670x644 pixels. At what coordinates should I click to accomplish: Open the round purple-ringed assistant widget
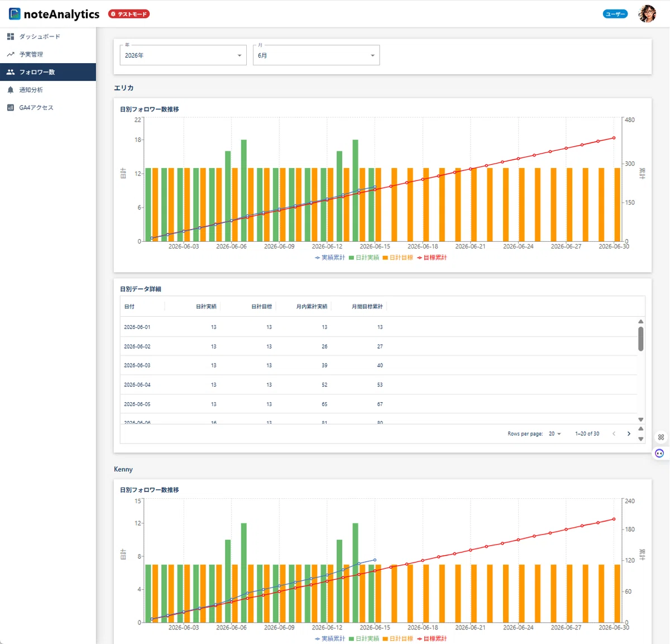[659, 453]
